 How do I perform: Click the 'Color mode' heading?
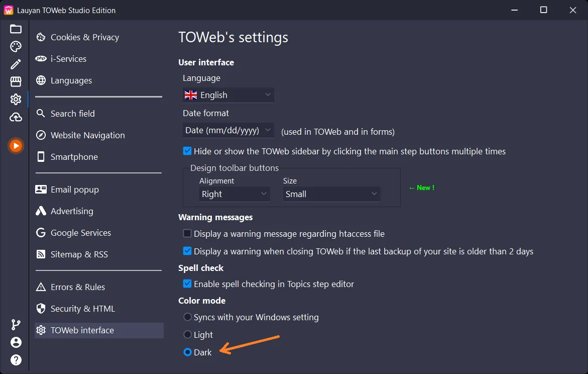point(202,301)
